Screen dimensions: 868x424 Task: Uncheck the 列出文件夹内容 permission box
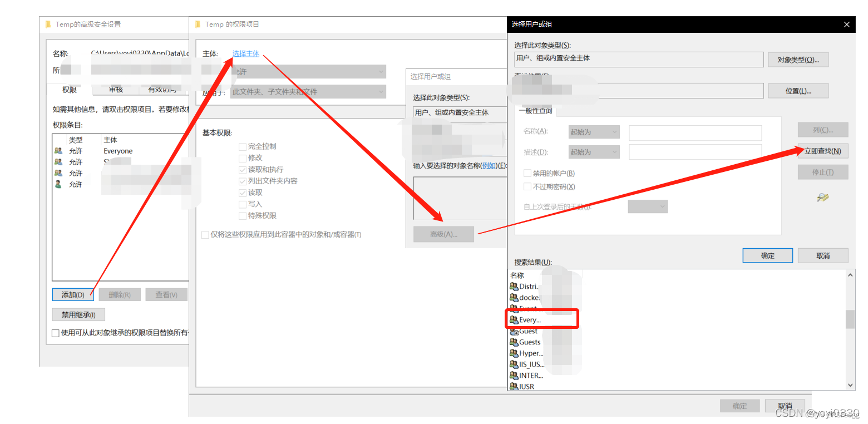(x=243, y=181)
